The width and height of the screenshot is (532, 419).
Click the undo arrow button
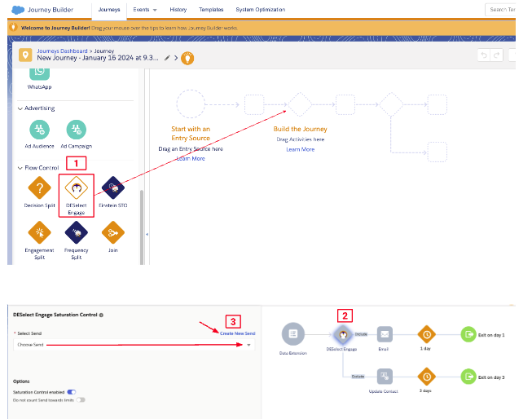click(484, 55)
